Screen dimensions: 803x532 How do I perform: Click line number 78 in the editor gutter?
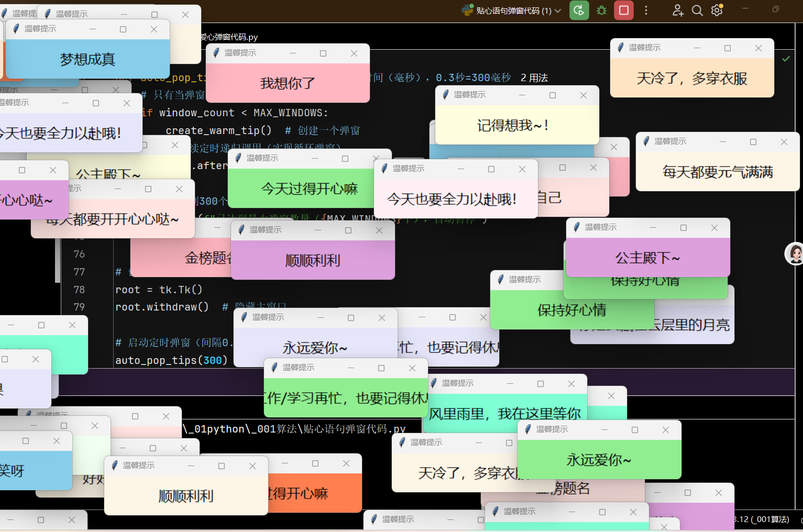pos(79,289)
